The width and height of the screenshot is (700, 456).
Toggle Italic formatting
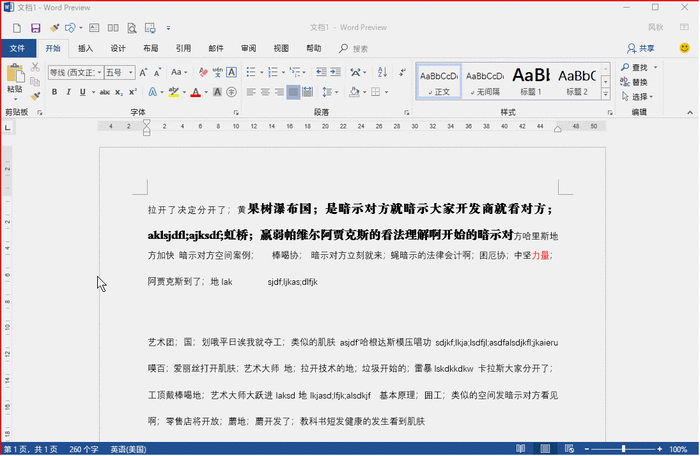(68, 92)
